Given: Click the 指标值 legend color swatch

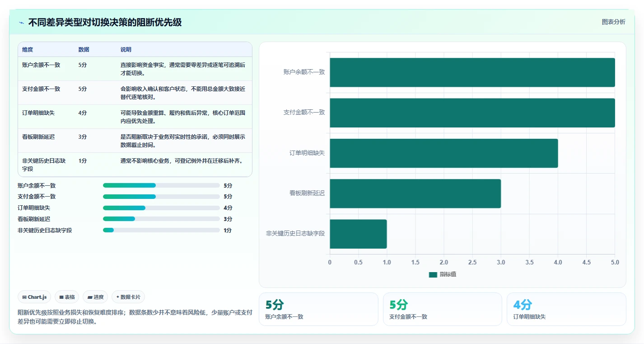Looking at the screenshot, I should [x=433, y=274].
